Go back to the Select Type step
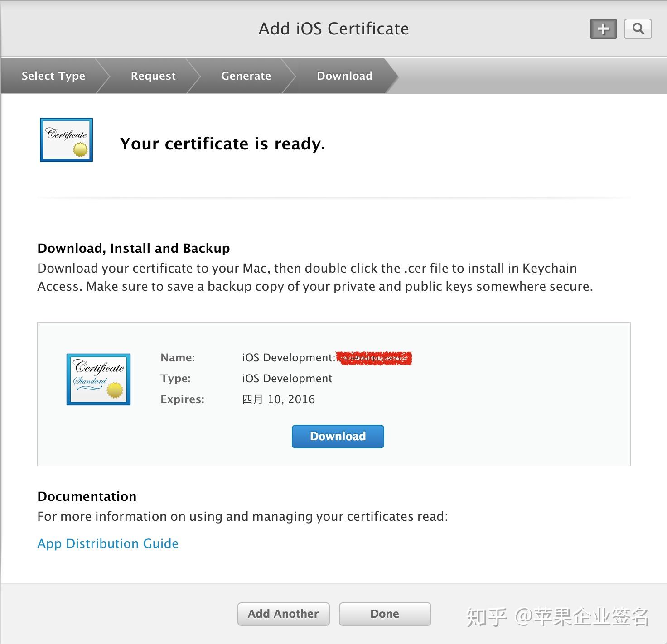 tap(53, 76)
